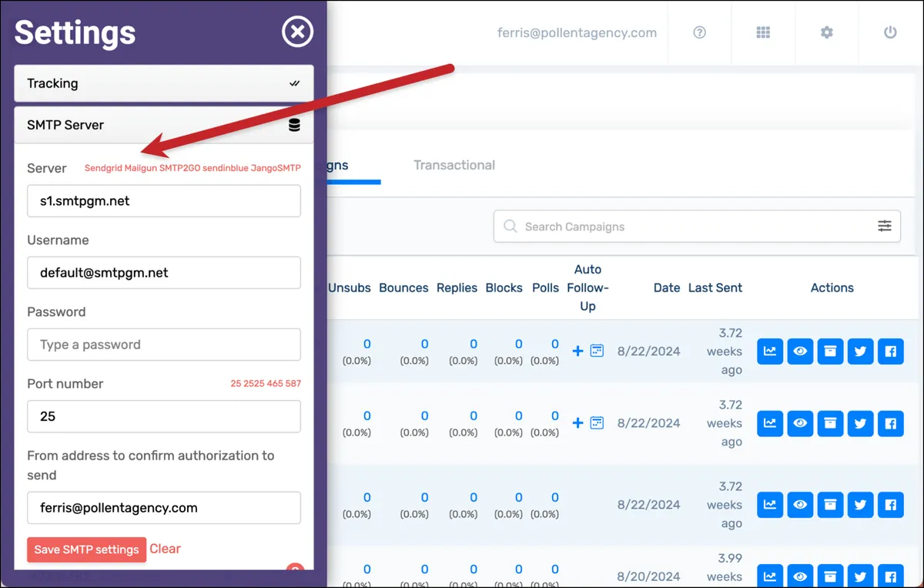Click the power logout icon
The width and height of the screenshot is (924, 588).
point(890,32)
